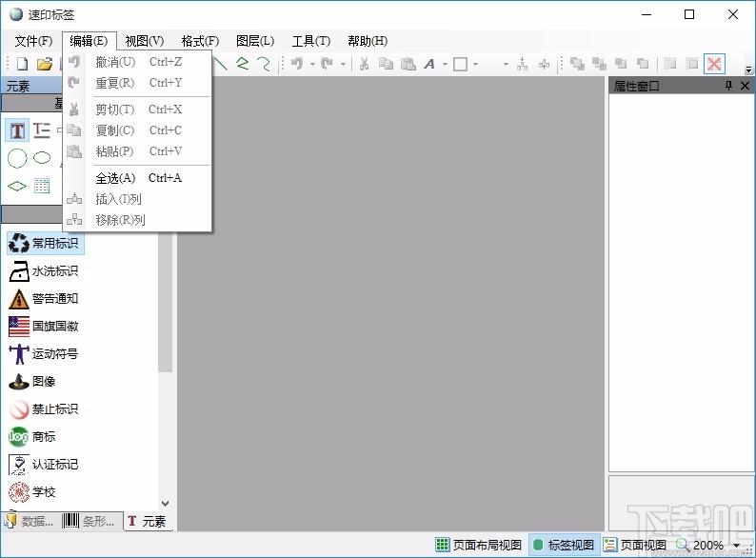Select the green diamond shape tool

[17, 186]
